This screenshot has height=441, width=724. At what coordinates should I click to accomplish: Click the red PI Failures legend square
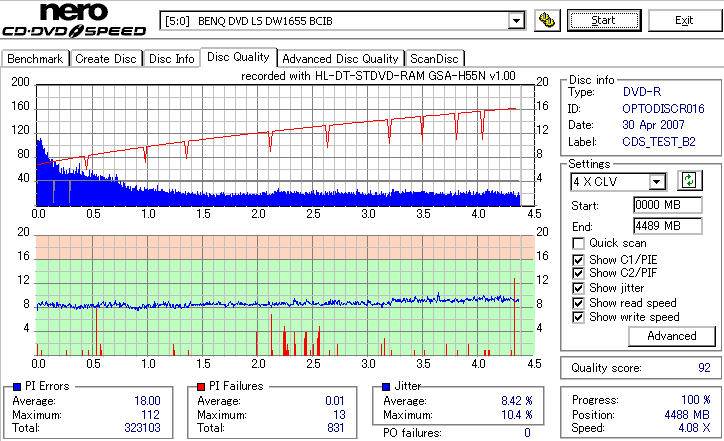[x=201, y=387]
